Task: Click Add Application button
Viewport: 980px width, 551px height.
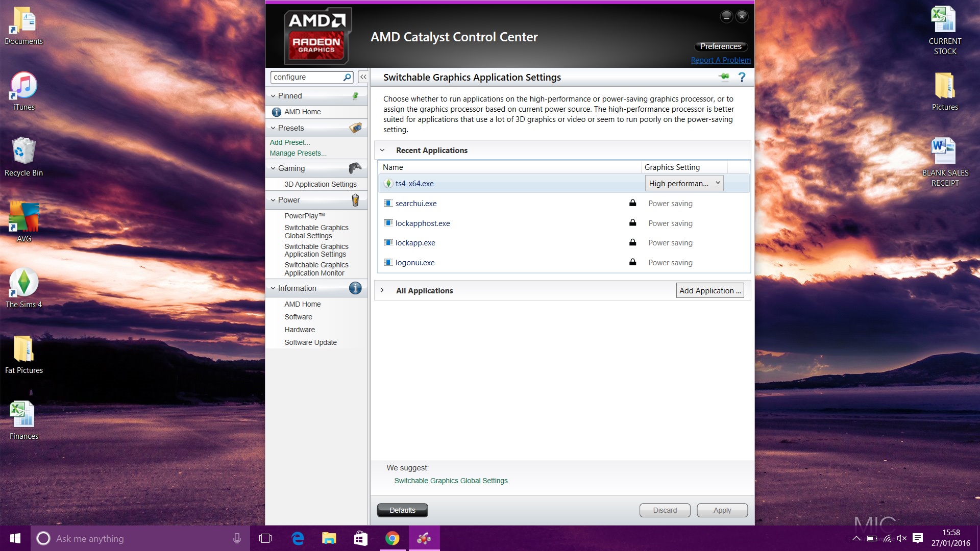Action: point(710,290)
